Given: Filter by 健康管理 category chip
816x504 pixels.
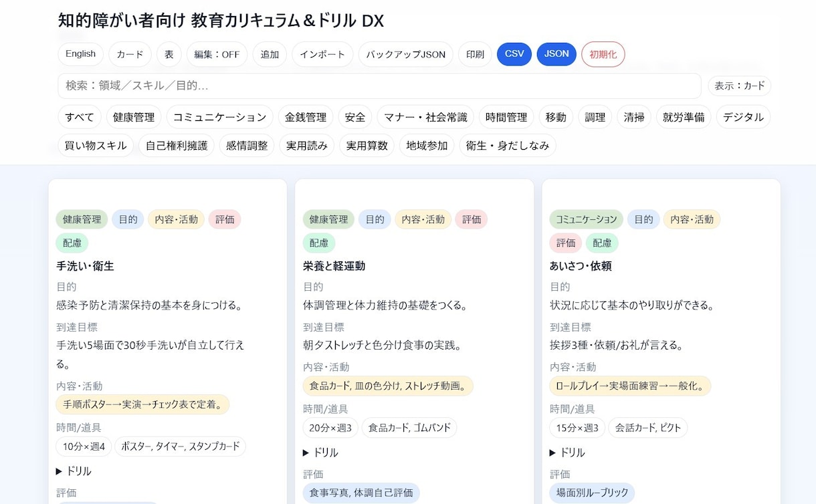Looking at the screenshot, I should coord(134,117).
